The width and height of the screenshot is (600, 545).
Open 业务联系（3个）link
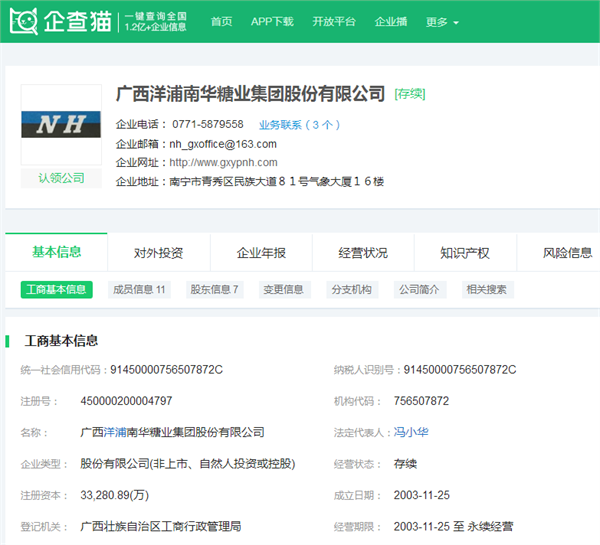[300, 125]
